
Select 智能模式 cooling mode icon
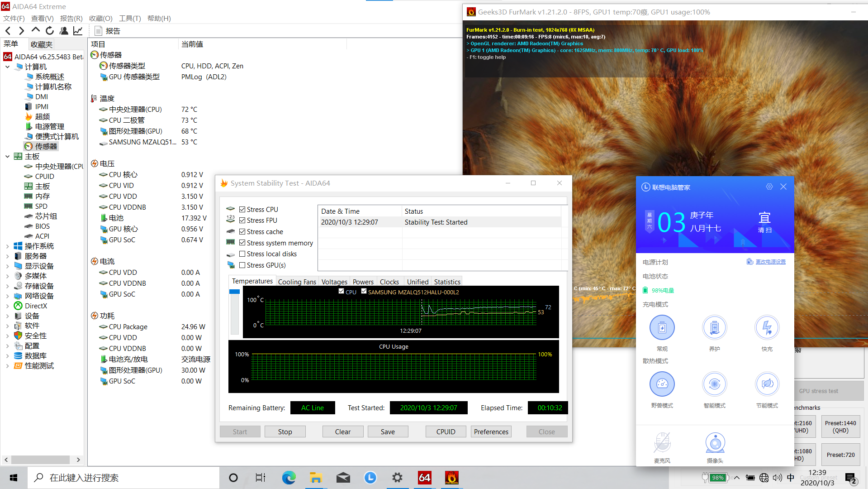pyautogui.click(x=714, y=384)
